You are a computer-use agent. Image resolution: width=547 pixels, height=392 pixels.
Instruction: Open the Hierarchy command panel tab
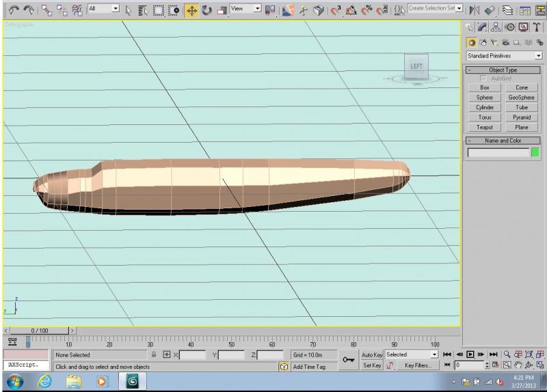[496, 27]
